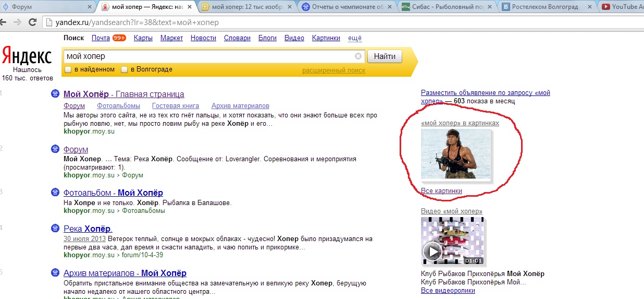This screenshot has width=644, height=299.
Task: Open the image thumbnail of armed man
Action: [456, 154]
